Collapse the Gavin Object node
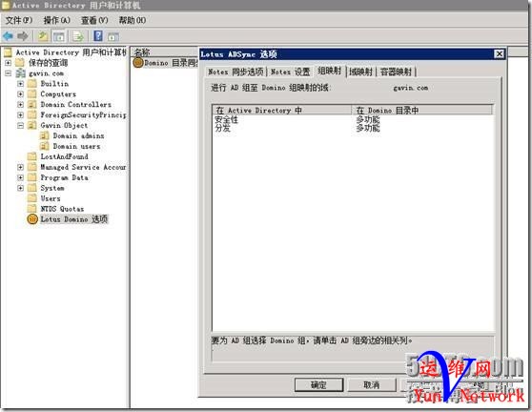 20,125
